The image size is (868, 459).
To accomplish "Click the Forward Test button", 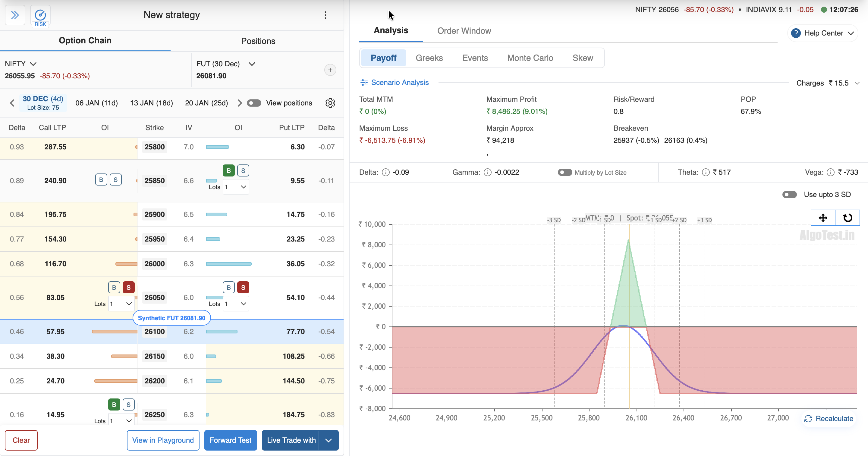I will tap(230, 440).
